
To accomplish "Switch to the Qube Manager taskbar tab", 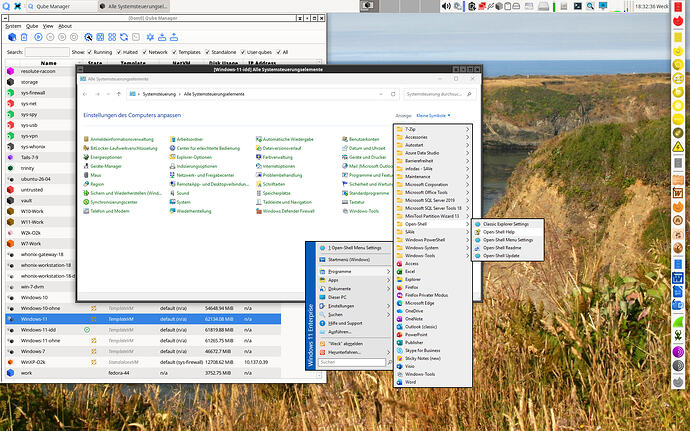I will pyautogui.click(x=60, y=6).
